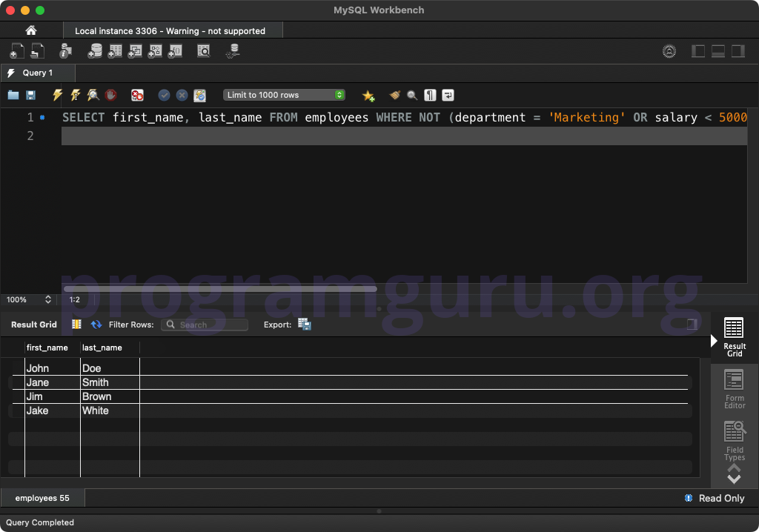The height and width of the screenshot is (532, 759).
Task: Toggle wrap cell content icon
Action: (x=692, y=325)
